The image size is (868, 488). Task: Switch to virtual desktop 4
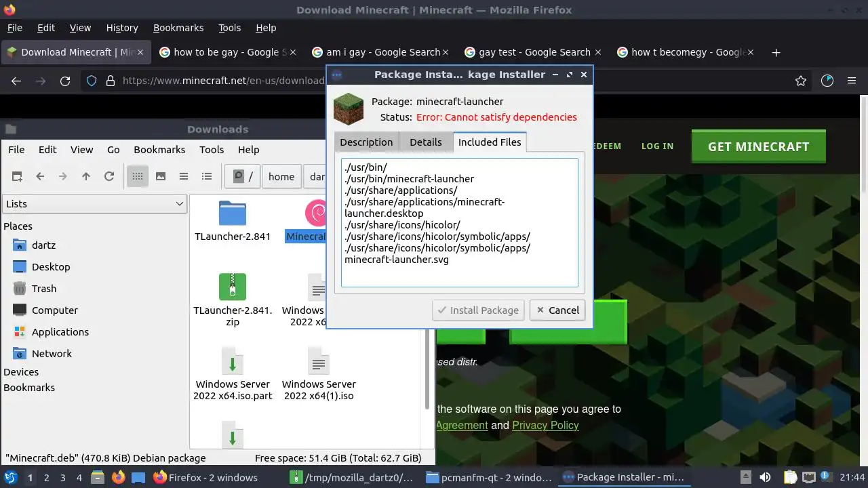coord(79,477)
